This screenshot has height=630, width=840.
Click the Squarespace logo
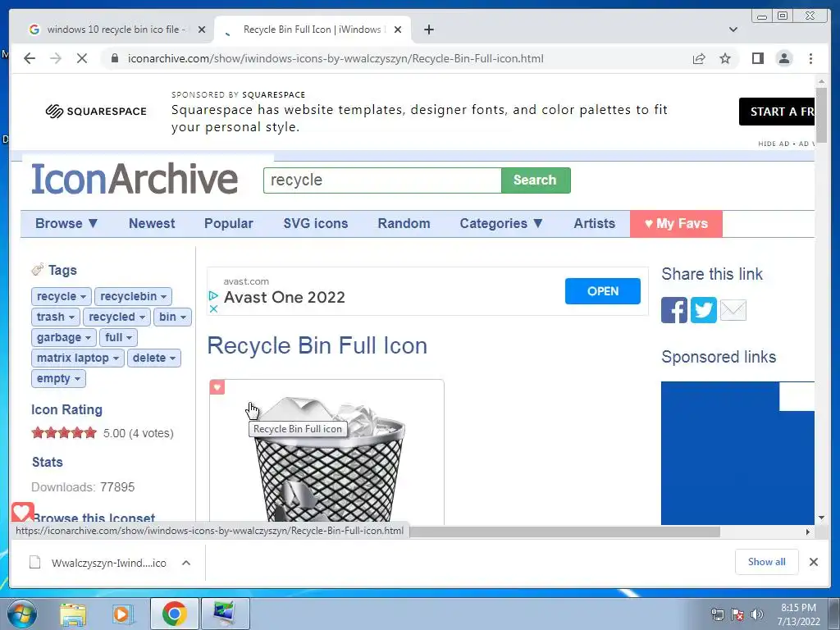coord(96,111)
